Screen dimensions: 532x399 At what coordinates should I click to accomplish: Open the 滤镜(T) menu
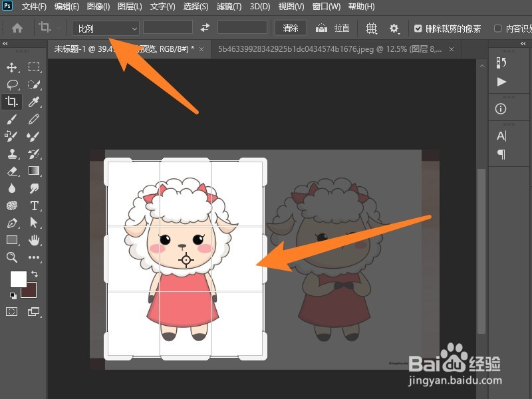point(229,7)
